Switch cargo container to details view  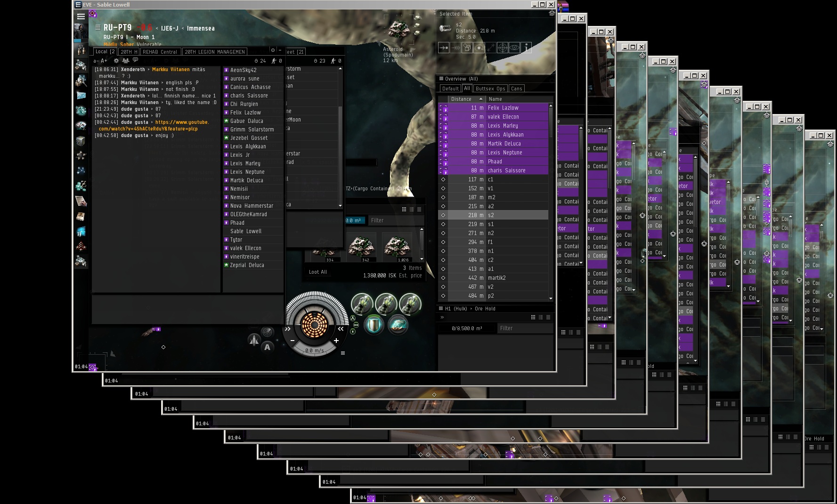pos(412,210)
